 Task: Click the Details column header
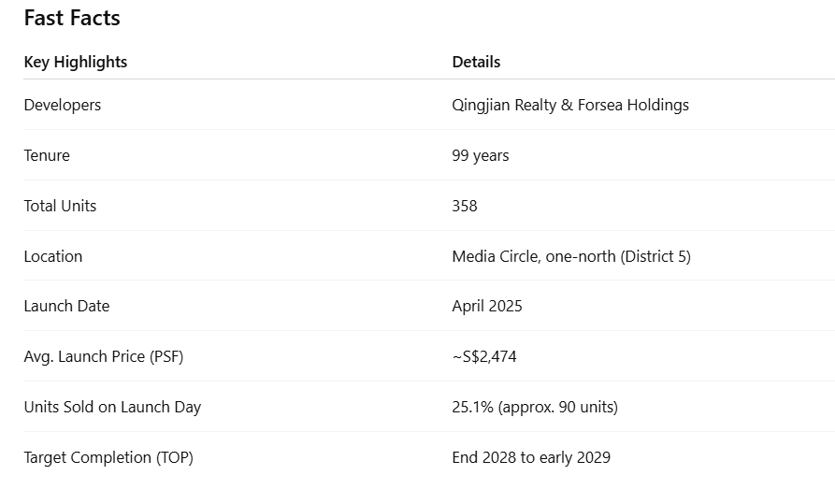[x=476, y=62]
